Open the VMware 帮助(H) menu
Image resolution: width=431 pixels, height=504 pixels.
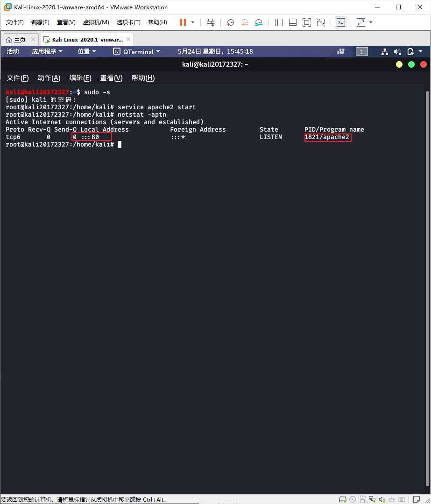tap(157, 22)
